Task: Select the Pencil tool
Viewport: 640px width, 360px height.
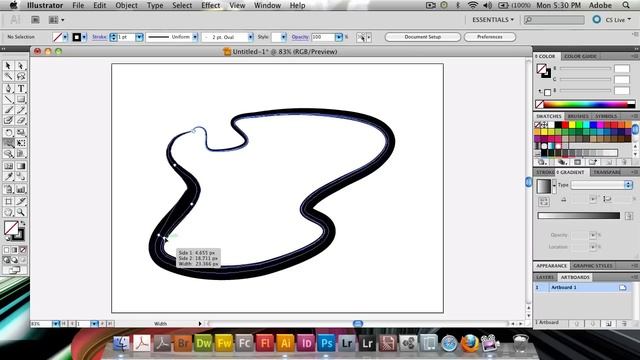Action: [21, 110]
